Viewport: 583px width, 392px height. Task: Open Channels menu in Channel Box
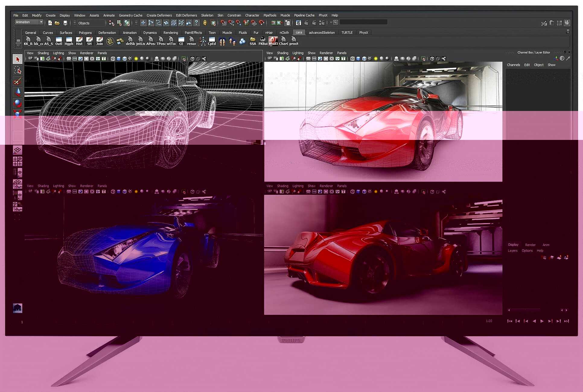click(x=513, y=65)
